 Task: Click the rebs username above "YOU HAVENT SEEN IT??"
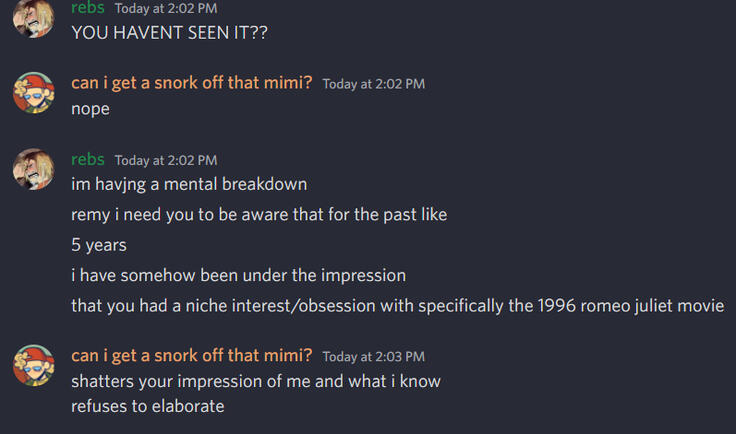pyautogui.click(x=88, y=8)
